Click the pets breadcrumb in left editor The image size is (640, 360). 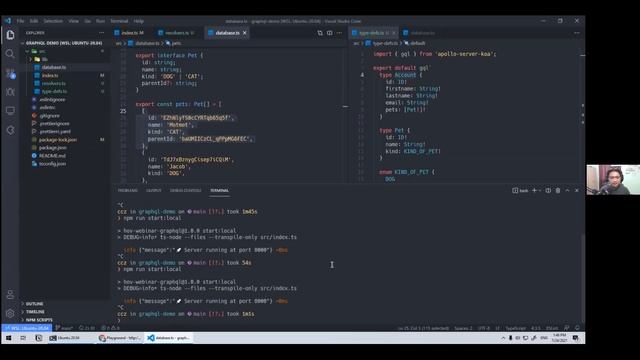pos(173,43)
